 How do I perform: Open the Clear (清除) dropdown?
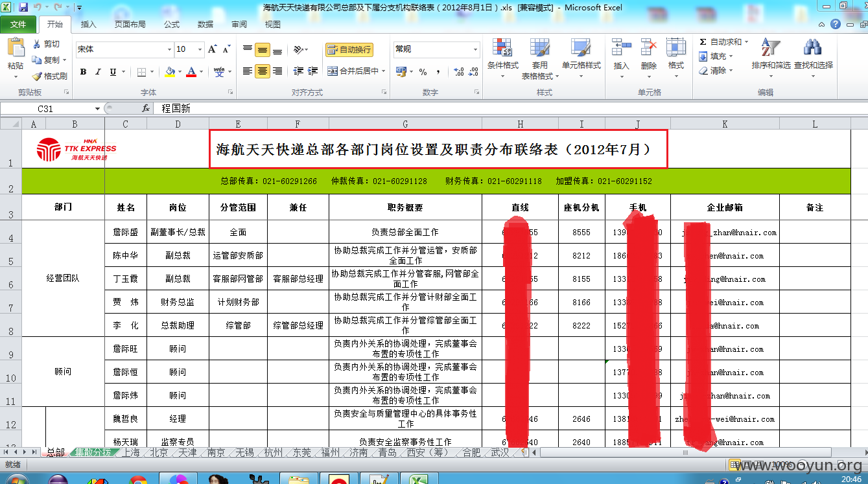click(x=716, y=71)
